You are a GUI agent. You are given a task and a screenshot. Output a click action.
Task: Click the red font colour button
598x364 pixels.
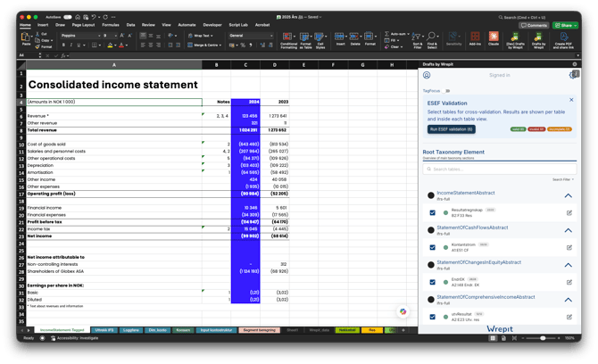click(x=121, y=45)
